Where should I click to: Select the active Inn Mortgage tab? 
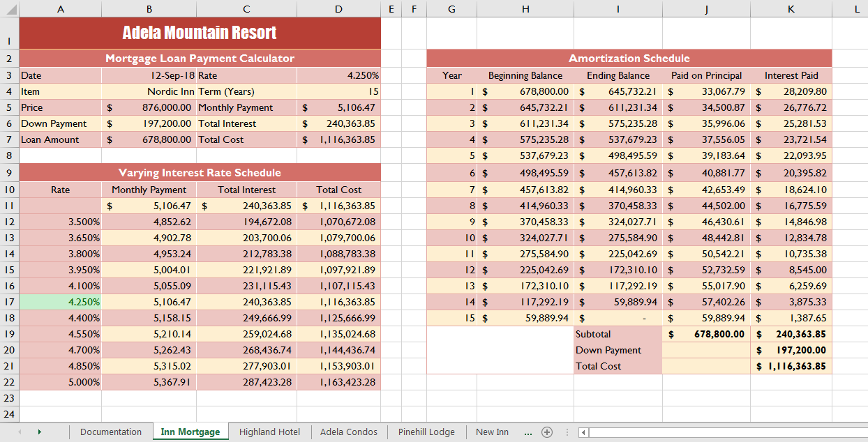click(x=190, y=432)
